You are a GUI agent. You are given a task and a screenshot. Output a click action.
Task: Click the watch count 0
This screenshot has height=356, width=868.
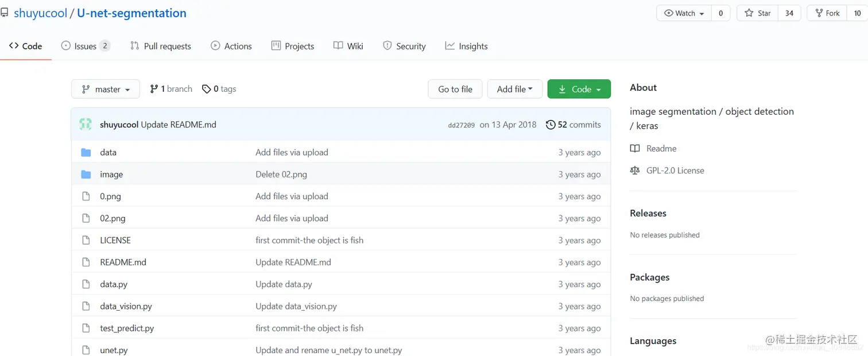[721, 13]
